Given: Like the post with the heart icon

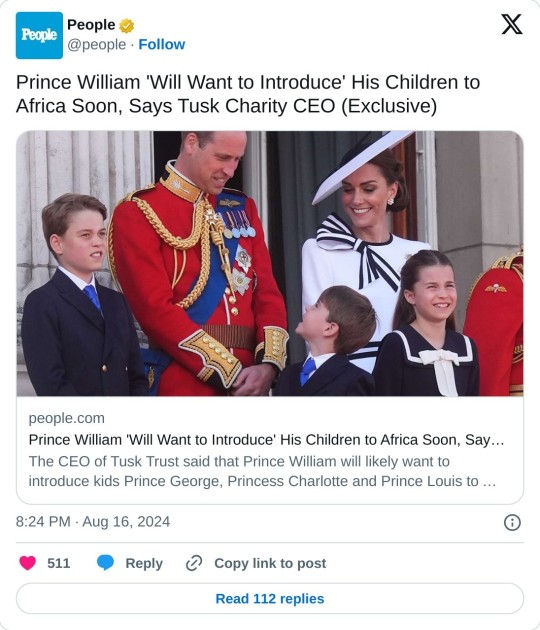Looking at the screenshot, I should (27, 563).
